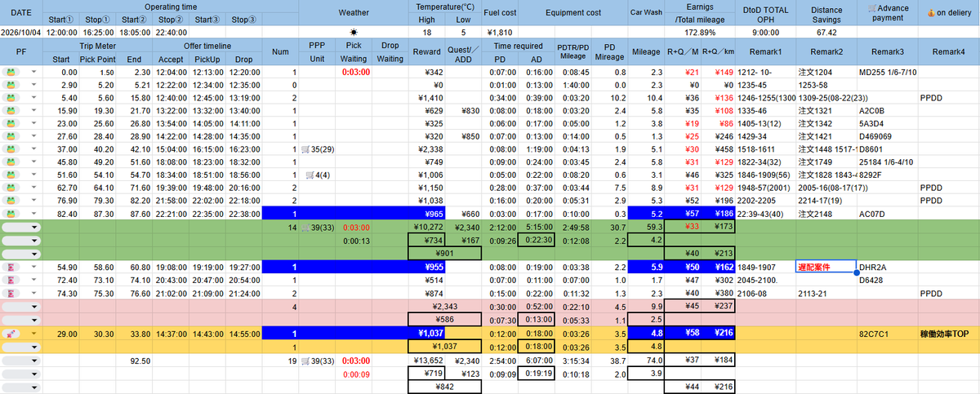This screenshot has height=394, width=980.
Task: Click the sun weather icon
Action: click(354, 32)
